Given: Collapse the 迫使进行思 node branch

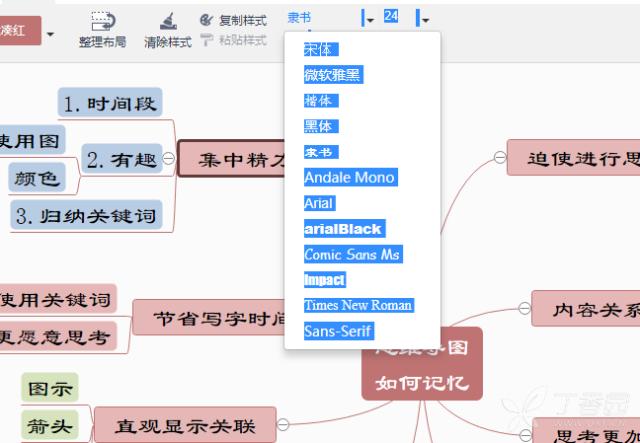Looking at the screenshot, I should point(500,157).
